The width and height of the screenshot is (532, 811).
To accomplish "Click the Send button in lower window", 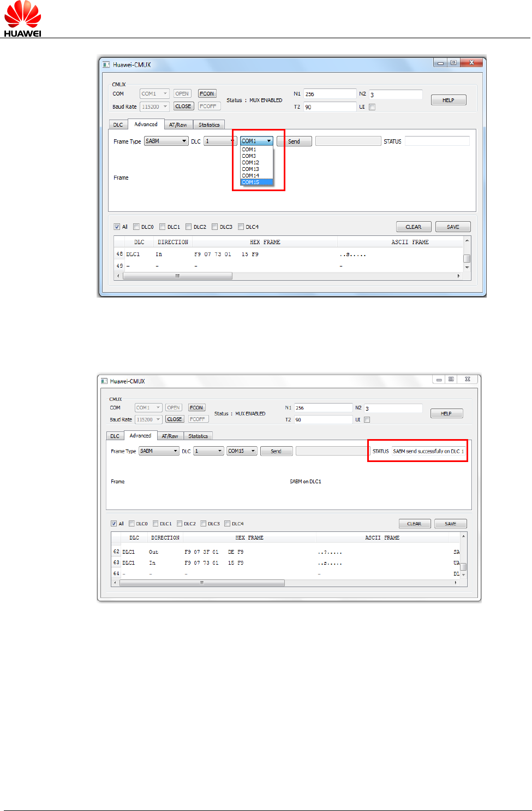I will (x=276, y=451).
